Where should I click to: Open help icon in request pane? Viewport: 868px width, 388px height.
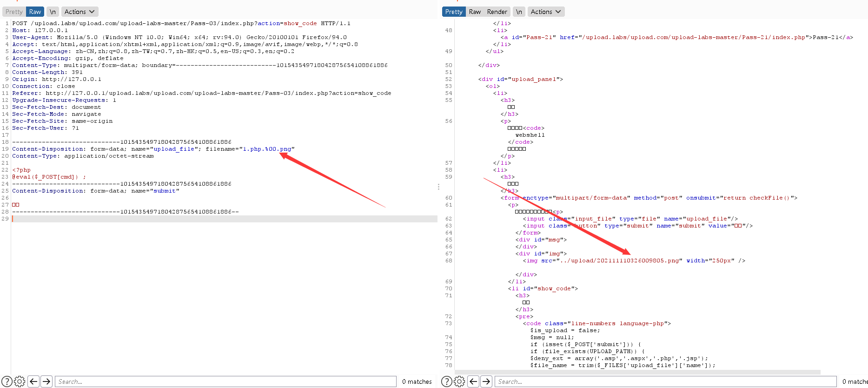pyautogui.click(x=7, y=381)
